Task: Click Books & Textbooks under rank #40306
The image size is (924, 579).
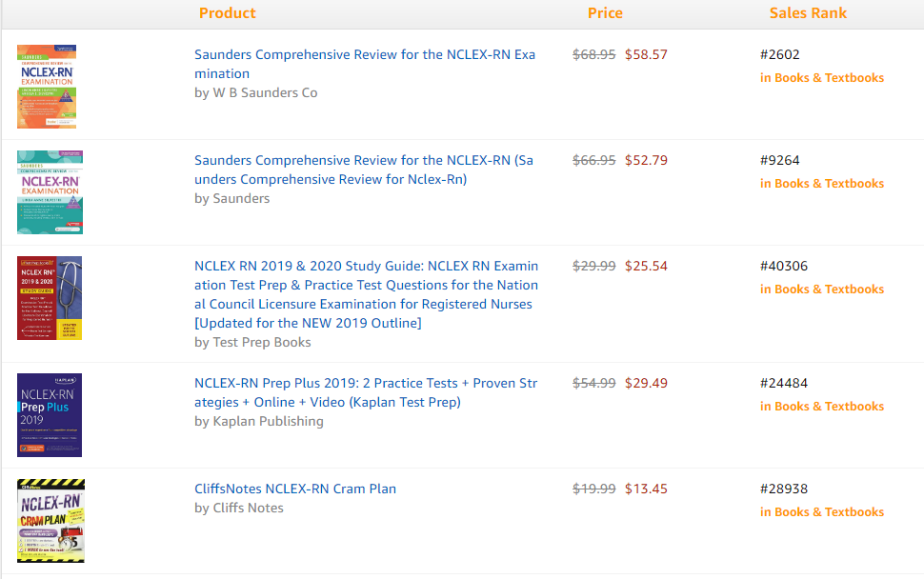Action: point(829,289)
